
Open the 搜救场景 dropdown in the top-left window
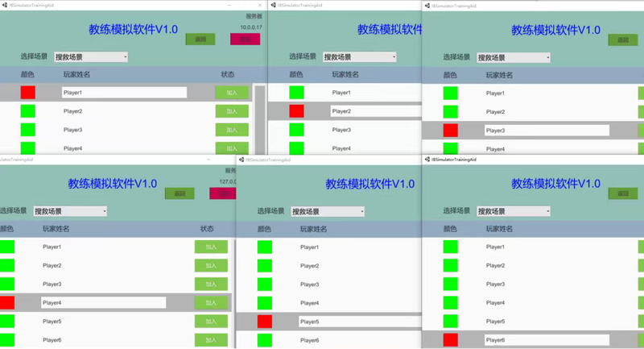pyautogui.click(x=91, y=57)
